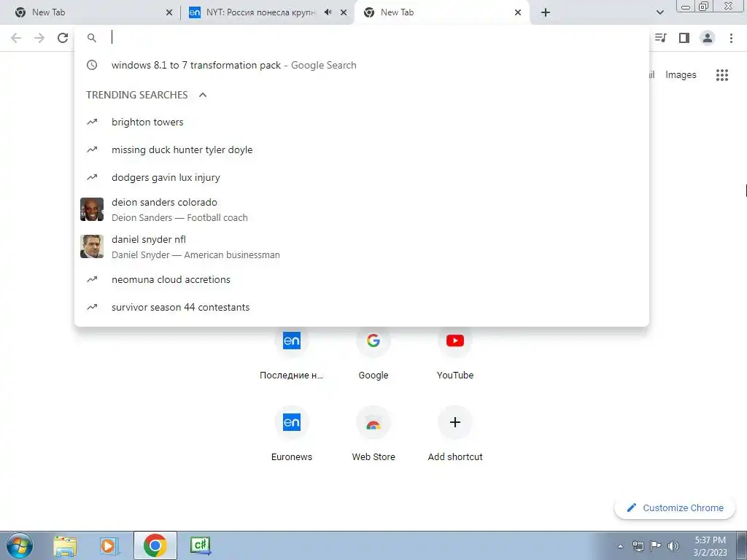Open the taskbar clock showing 5:37 PM
This screenshot has width=747, height=560.
[710, 546]
